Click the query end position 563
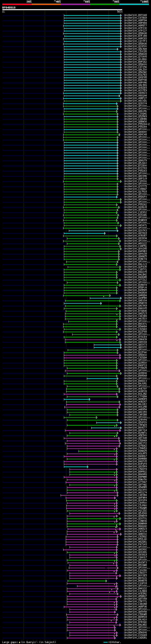151x644 pixels. tap(119, 12)
